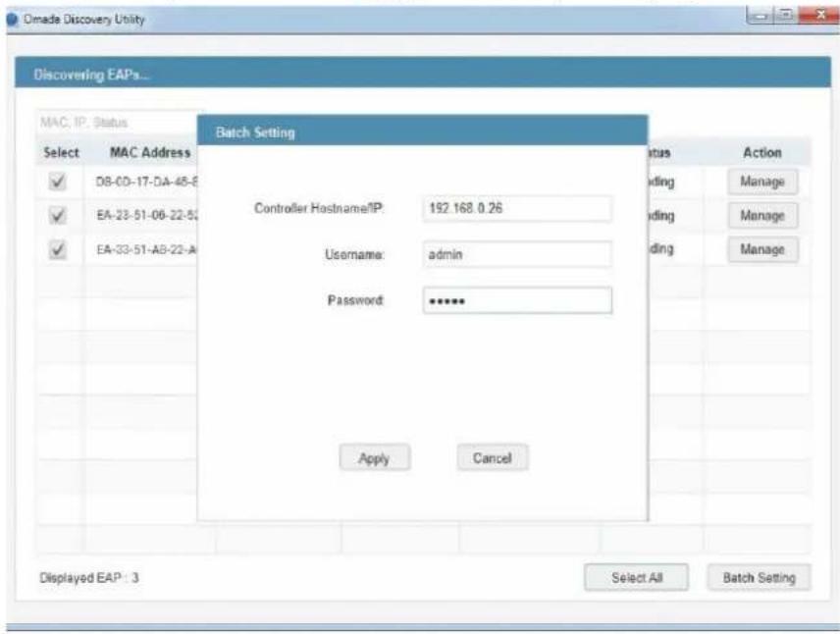Screen dimensions: 840x634
Task: Click the Select column header
Action: [x=61, y=153]
